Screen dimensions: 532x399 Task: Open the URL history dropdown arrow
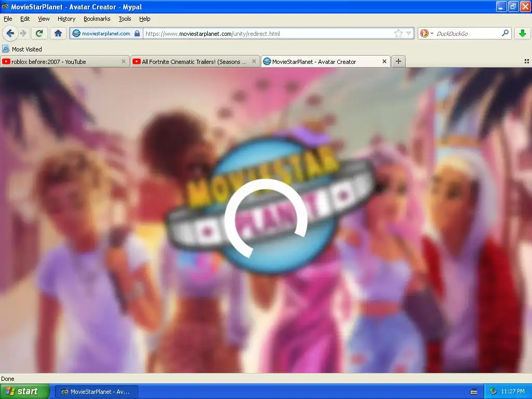pos(408,33)
